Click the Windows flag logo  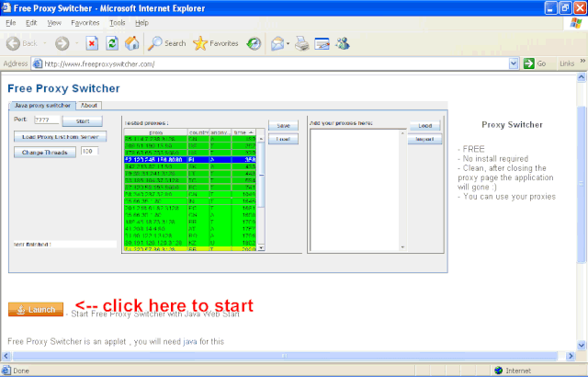coord(576,23)
